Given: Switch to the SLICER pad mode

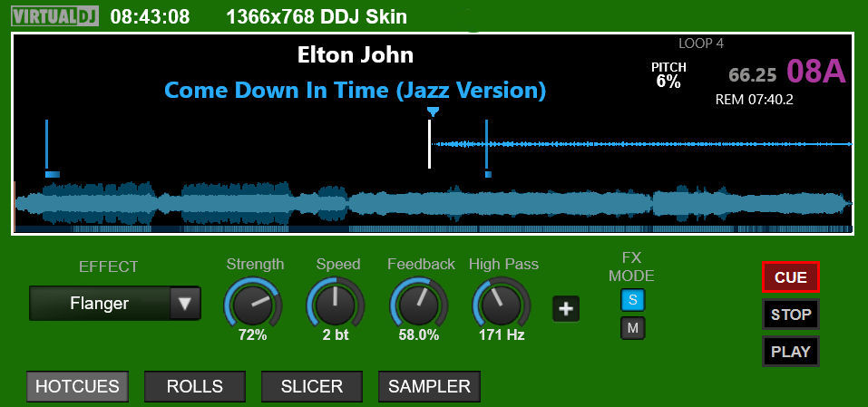Looking at the screenshot, I should coord(312,386).
